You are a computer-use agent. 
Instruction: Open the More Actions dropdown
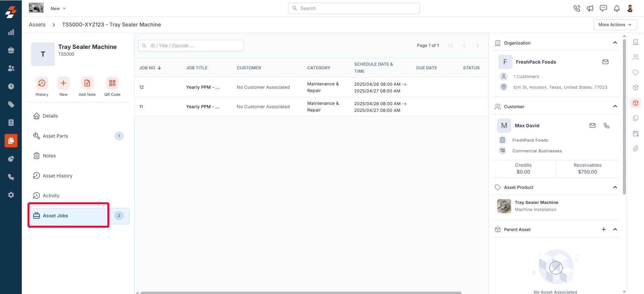point(615,25)
